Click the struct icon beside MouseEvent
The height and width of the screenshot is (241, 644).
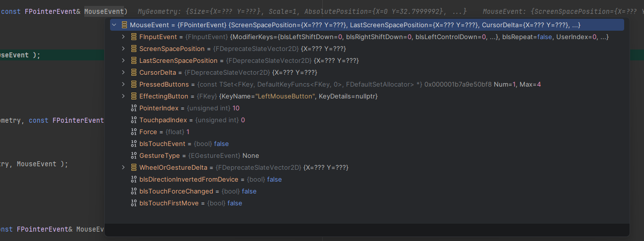click(x=124, y=25)
